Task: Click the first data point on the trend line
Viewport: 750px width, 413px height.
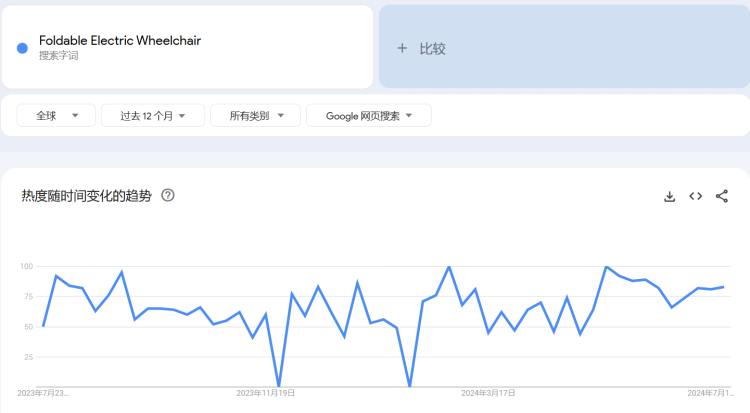Action: click(43, 326)
